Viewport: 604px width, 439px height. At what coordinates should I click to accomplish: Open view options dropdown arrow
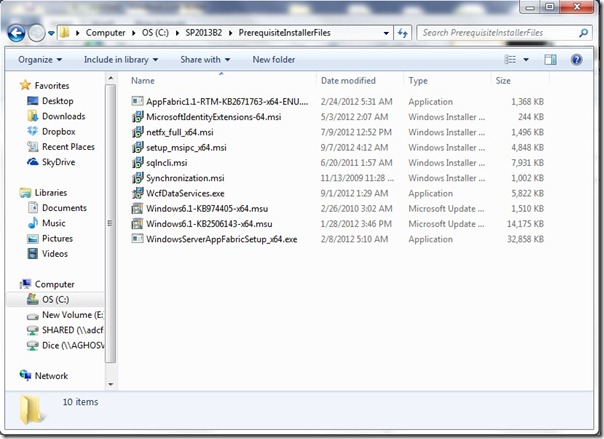pos(526,60)
